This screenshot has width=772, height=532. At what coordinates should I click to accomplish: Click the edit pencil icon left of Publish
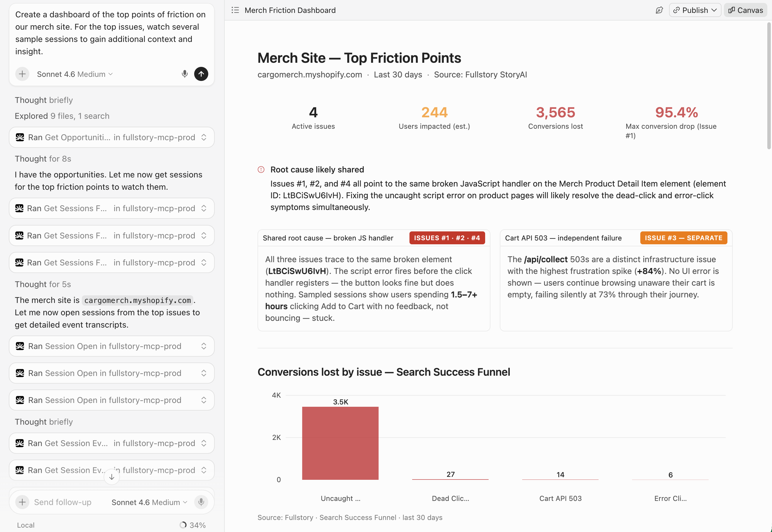coord(659,10)
